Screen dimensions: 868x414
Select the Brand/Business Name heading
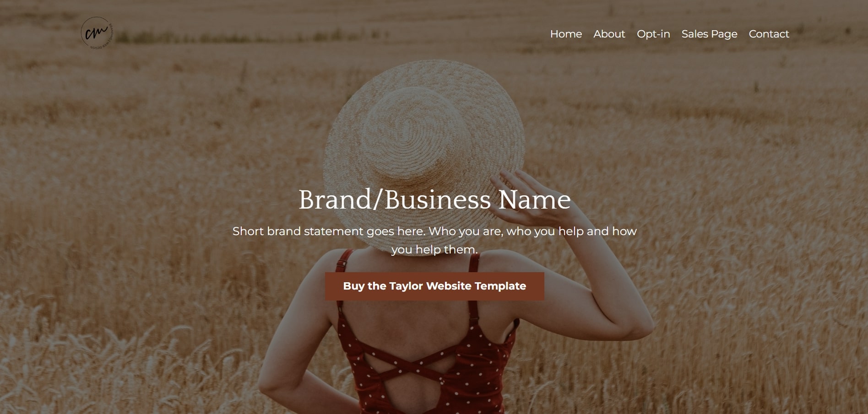point(434,199)
